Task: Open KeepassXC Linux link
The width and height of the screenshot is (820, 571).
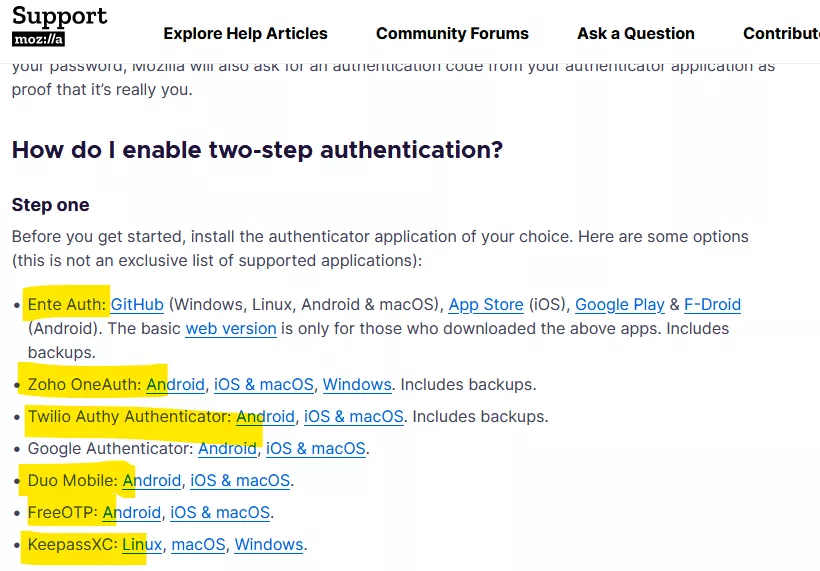Action: tap(142, 544)
